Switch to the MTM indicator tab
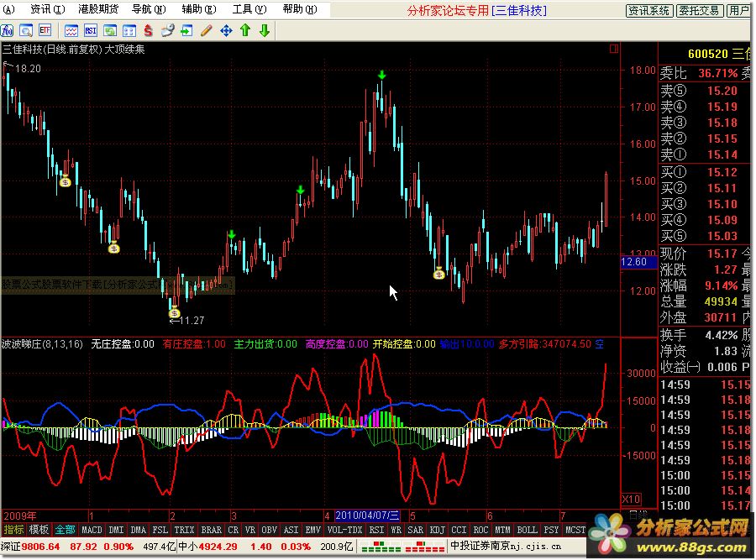The height and width of the screenshot is (560, 756). coord(503,530)
